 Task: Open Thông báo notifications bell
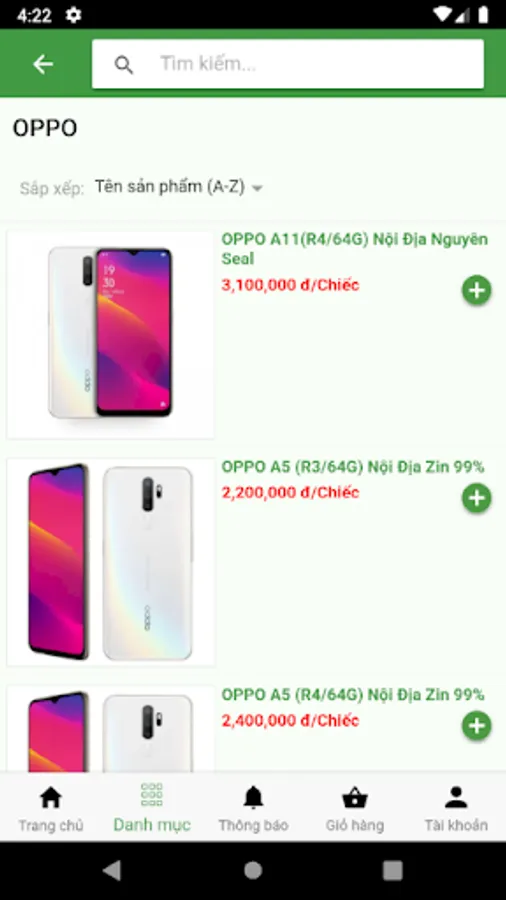pos(253,809)
